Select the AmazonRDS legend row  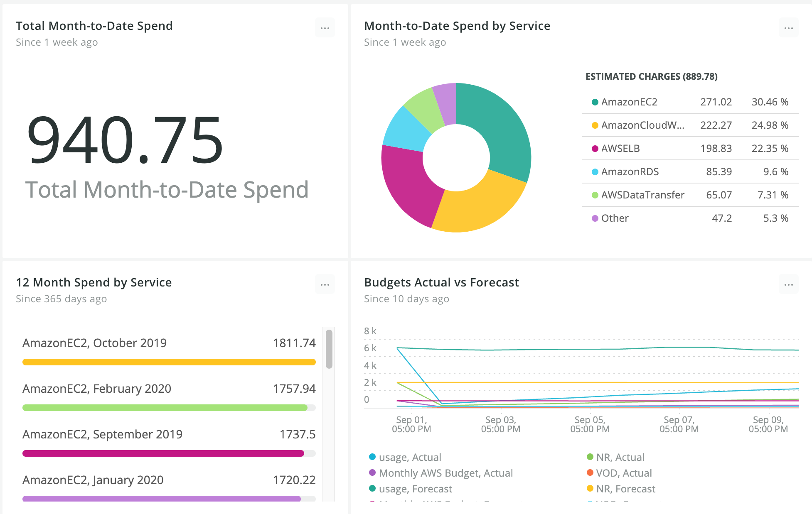tap(630, 172)
